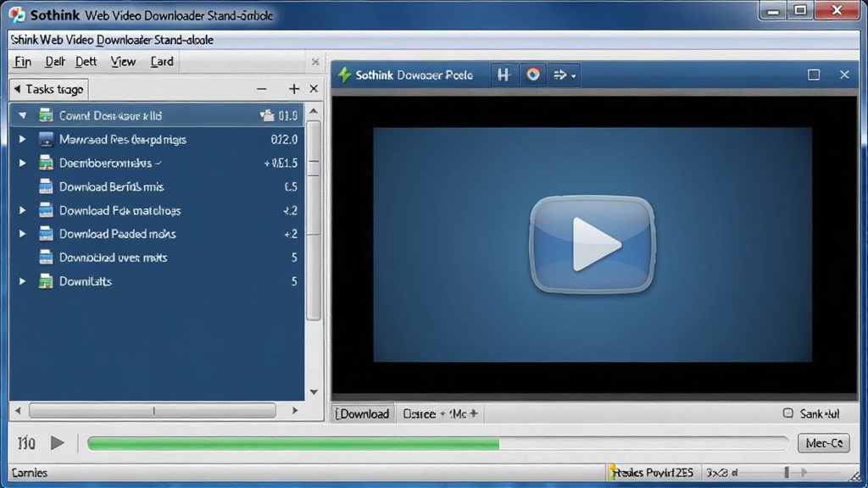Click the horizontal scroll right arrow
Image resolution: width=868 pixels, height=488 pixels.
(x=295, y=411)
